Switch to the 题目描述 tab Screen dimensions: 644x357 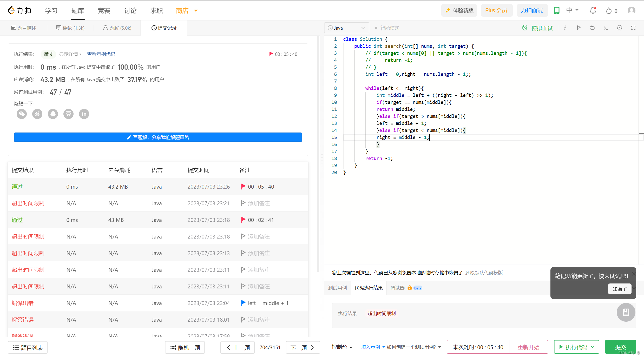(x=24, y=28)
